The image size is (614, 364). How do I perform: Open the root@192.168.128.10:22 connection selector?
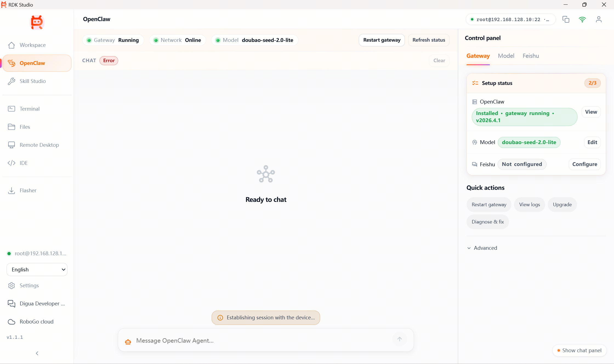(x=510, y=19)
